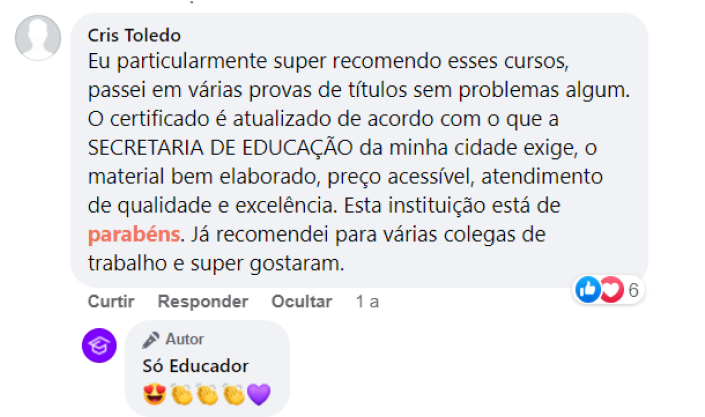Open the '1 a' comment timestamp
This screenshot has width=705, height=417.
(x=367, y=301)
